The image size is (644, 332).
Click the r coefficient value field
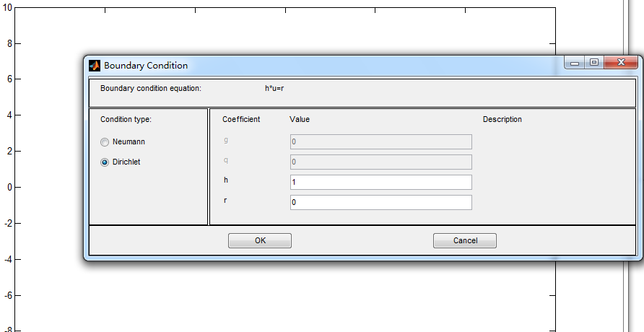tap(380, 202)
